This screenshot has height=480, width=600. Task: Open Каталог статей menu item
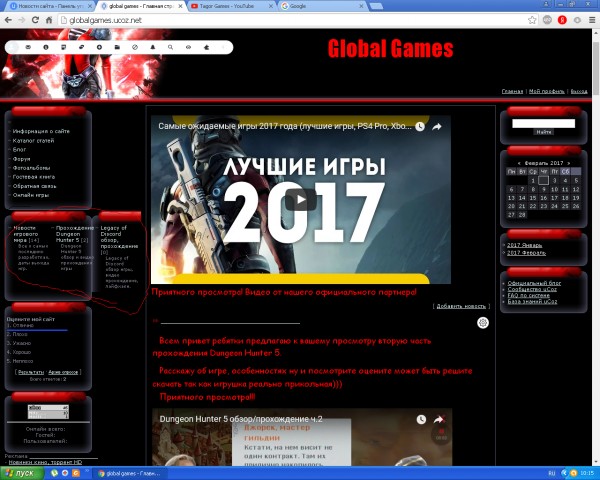[33, 140]
